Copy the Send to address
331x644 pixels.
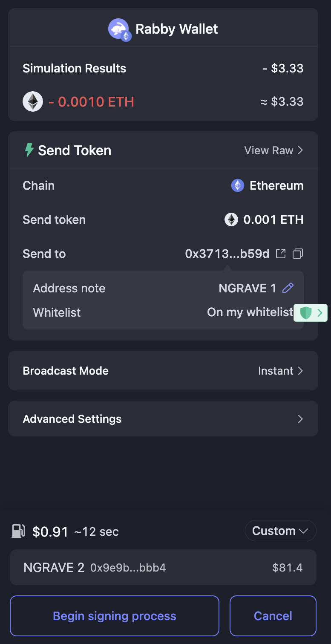(x=298, y=254)
